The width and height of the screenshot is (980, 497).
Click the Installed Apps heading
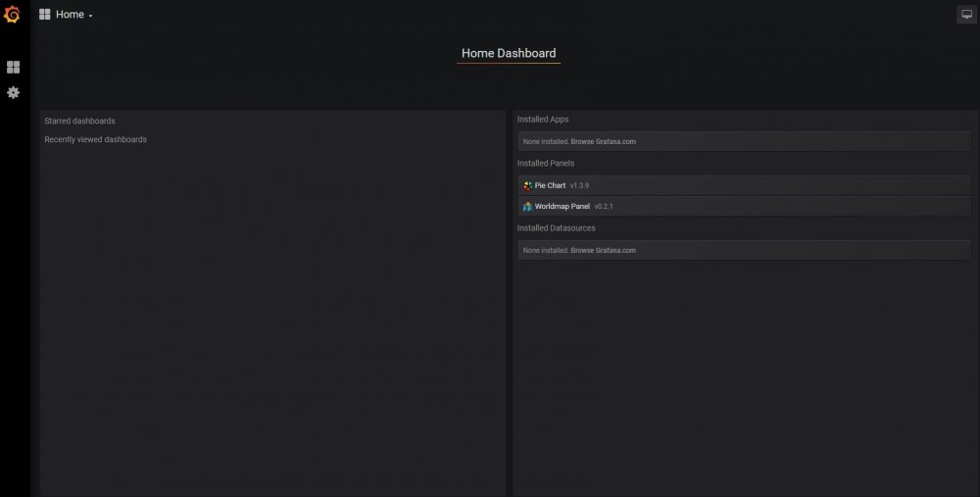point(543,120)
